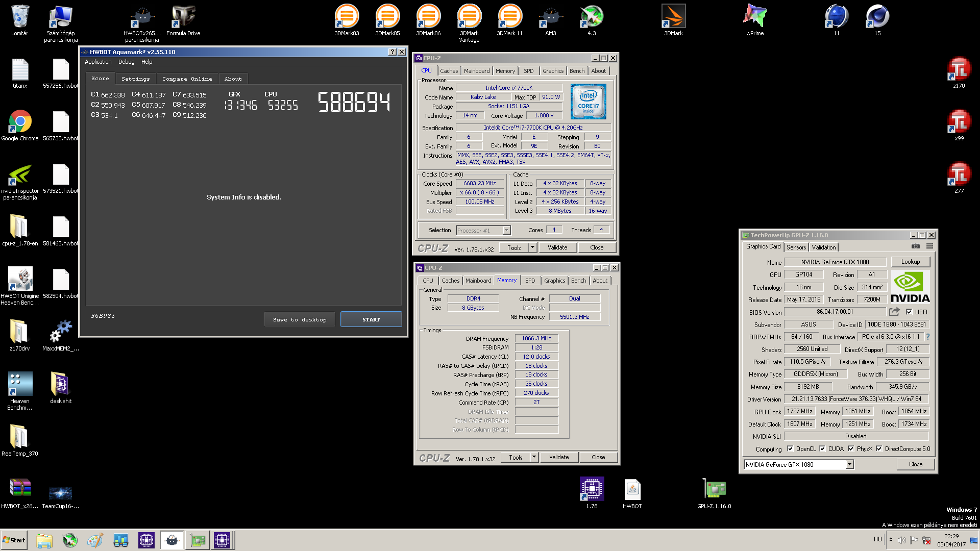Image resolution: width=980 pixels, height=551 pixels.
Task: Open the GPU-Z.1.16.0 desktop icon
Action: tap(714, 493)
